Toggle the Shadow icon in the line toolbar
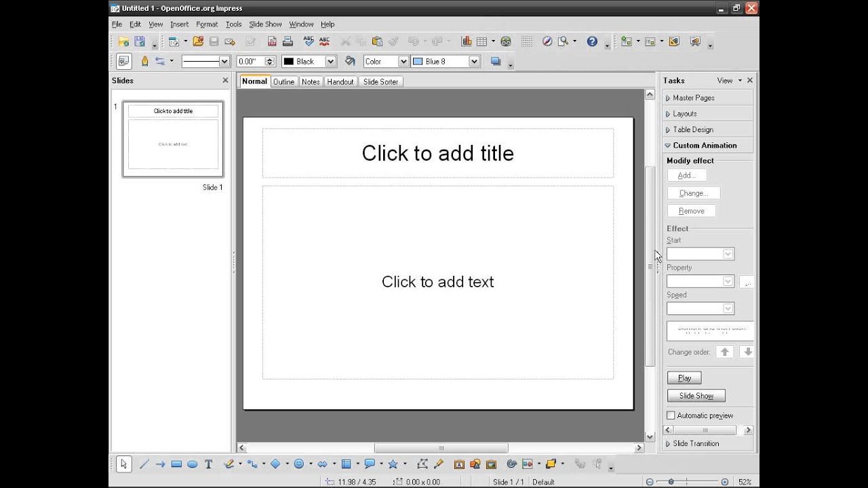This screenshot has height=488, width=868. pyautogui.click(x=496, y=61)
